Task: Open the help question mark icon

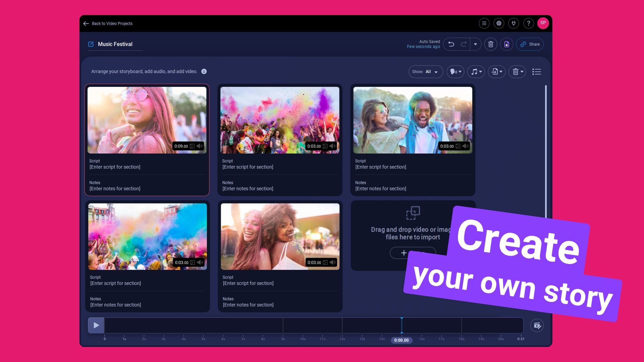Action: (528, 23)
